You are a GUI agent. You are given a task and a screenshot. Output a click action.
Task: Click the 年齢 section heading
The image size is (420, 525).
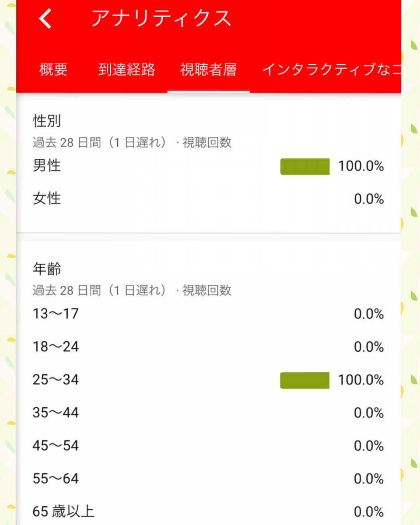point(47,269)
